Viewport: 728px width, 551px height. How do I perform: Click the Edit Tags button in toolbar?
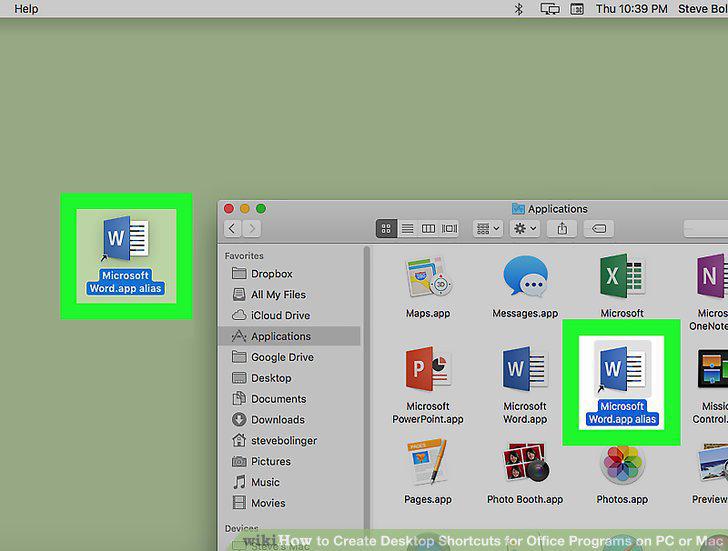(598, 228)
